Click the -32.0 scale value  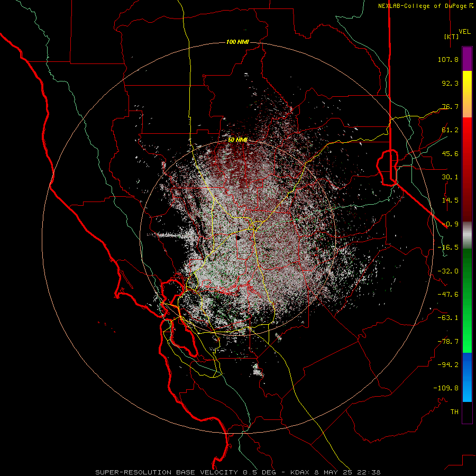(448, 271)
